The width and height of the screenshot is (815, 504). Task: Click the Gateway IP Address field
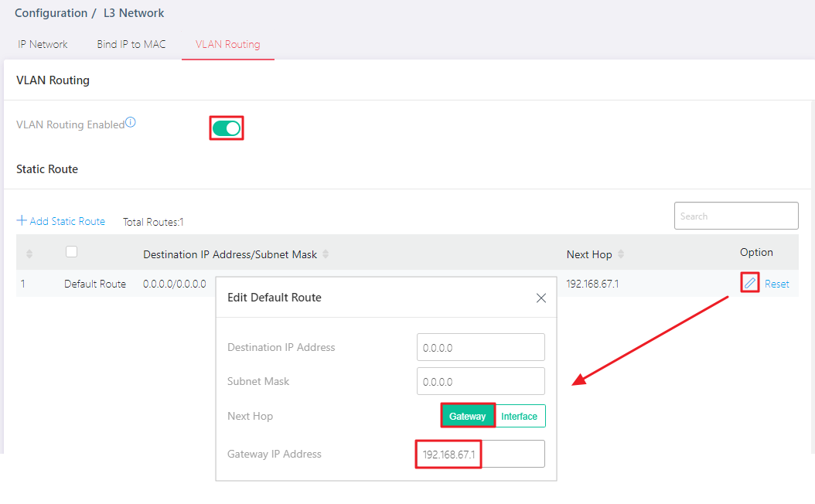point(480,454)
